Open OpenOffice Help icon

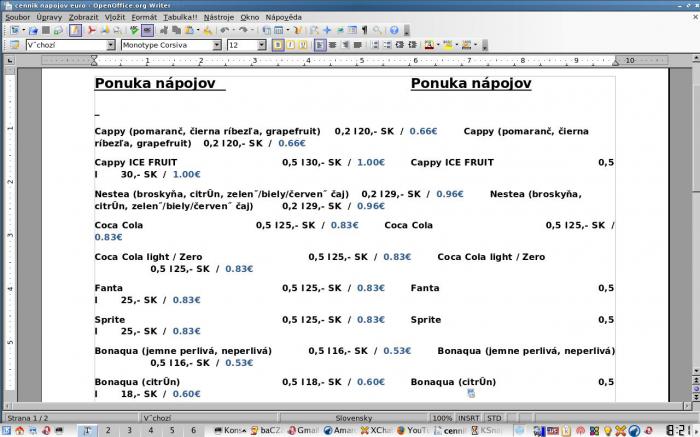click(394, 30)
